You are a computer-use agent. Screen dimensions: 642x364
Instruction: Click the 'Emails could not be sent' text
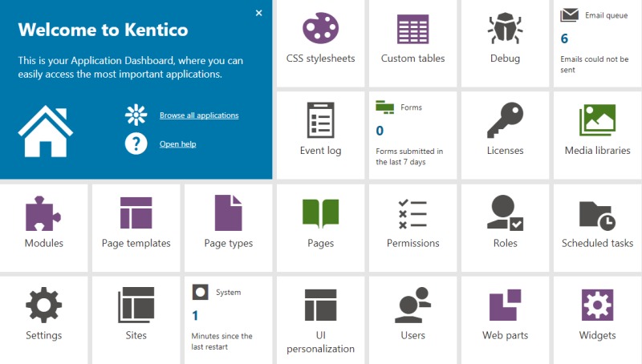[594, 64]
